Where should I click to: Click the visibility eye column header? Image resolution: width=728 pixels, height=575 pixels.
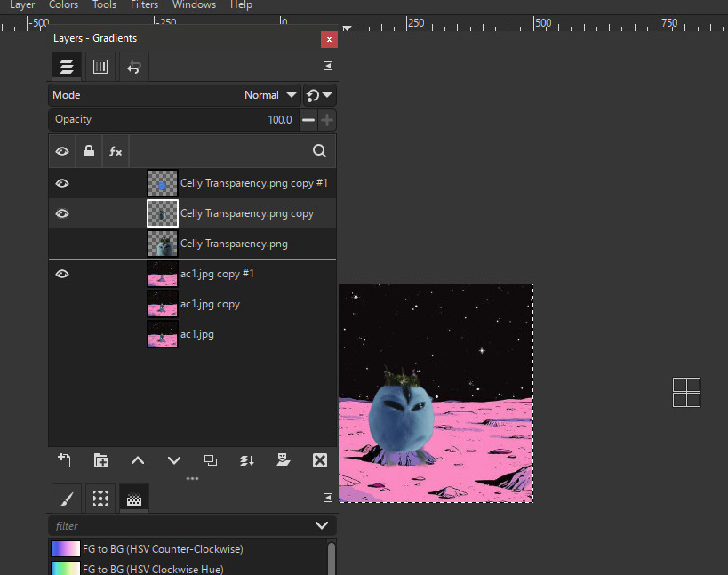pyautogui.click(x=62, y=151)
